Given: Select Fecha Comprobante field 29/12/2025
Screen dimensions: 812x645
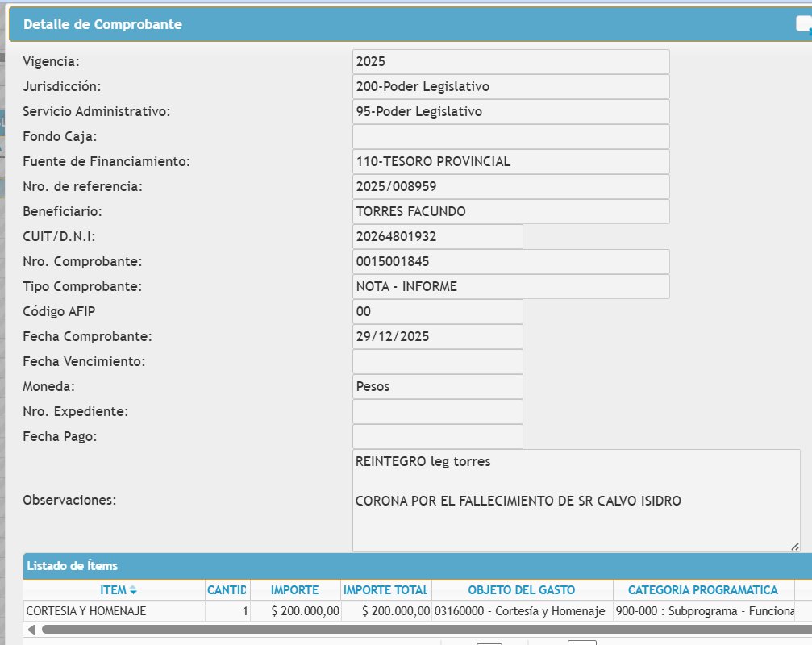Looking at the screenshot, I should [438, 336].
